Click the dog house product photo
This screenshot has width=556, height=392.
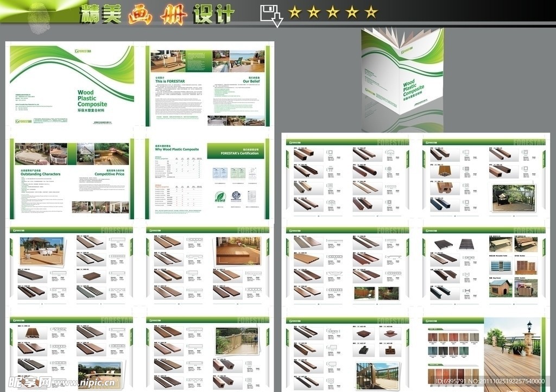pyautogui.click(x=499, y=287)
